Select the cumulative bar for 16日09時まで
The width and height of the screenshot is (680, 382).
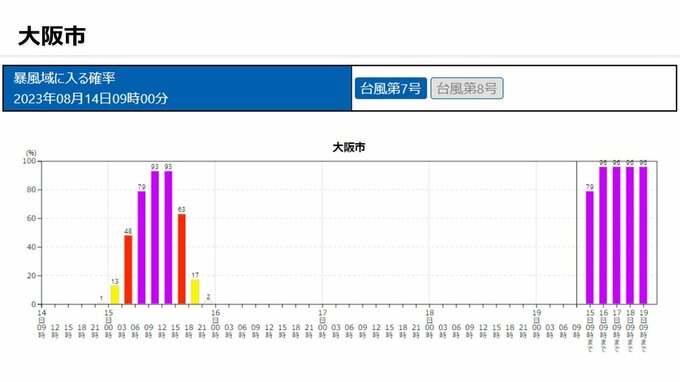tap(603, 235)
